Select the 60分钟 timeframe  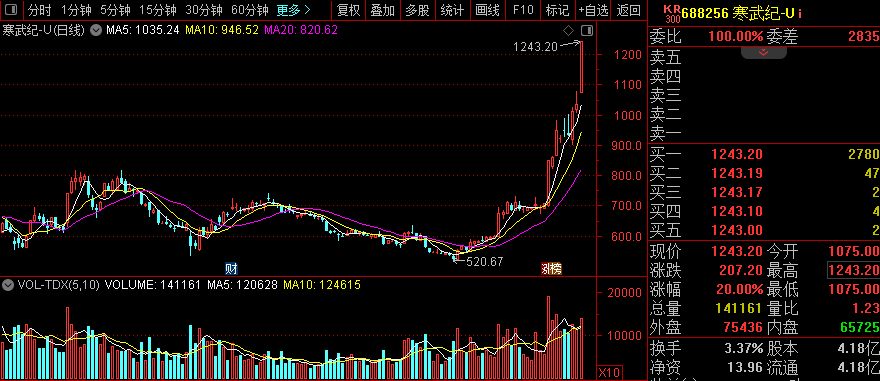point(250,10)
